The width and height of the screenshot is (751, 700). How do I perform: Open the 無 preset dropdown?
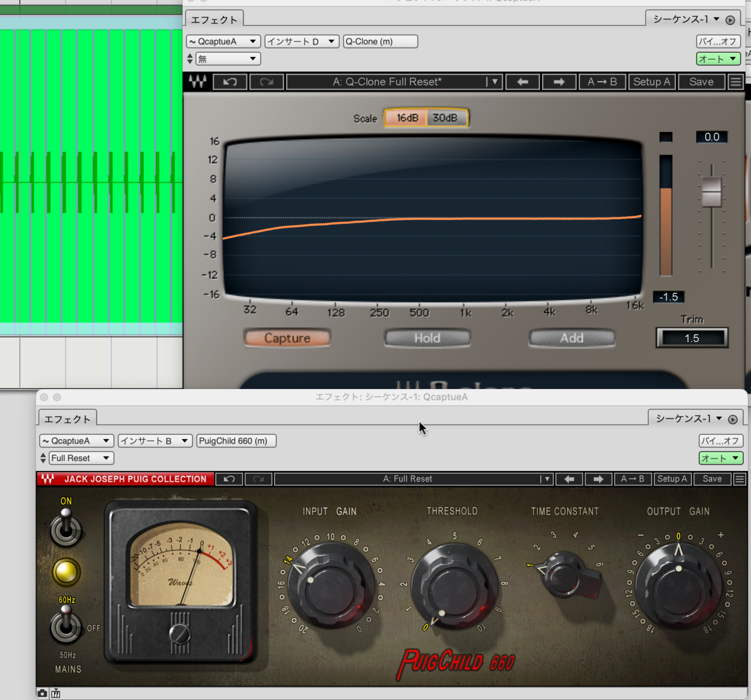(228, 59)
